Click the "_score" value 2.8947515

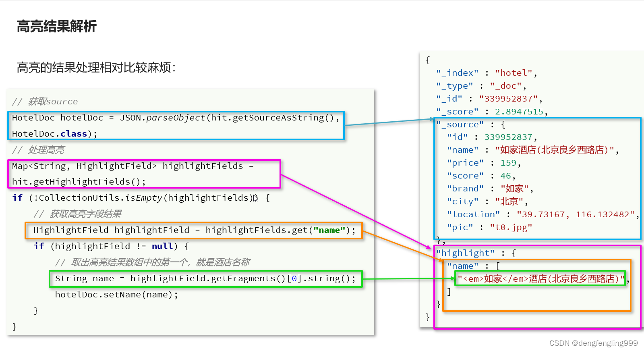point(519,112)
